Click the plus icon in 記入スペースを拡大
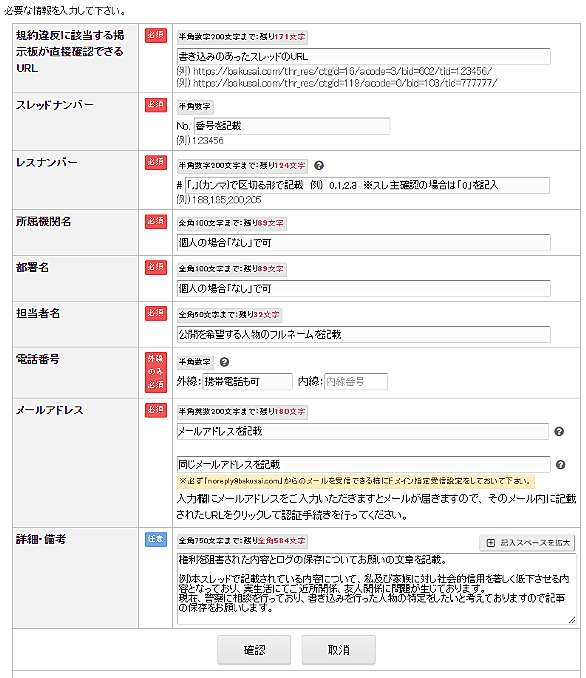This screenshot has width=586, height=678. [490, 543]
